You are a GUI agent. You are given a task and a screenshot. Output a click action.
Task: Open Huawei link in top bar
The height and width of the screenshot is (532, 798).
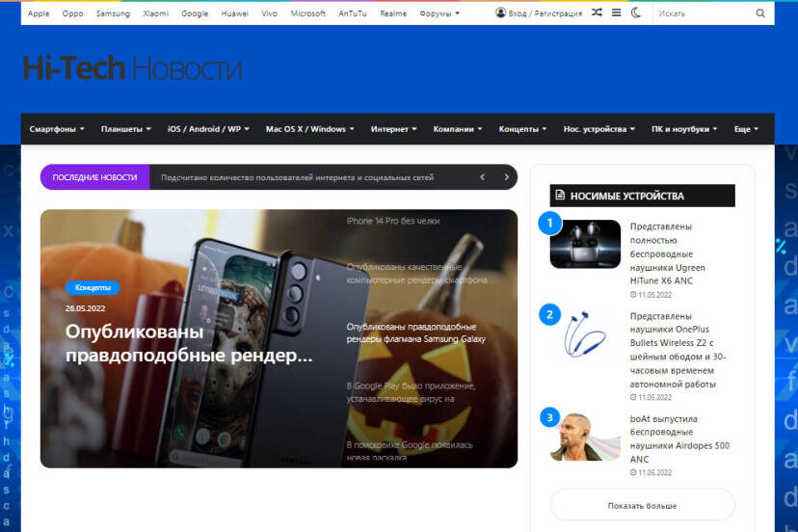(x=234, y=13)
